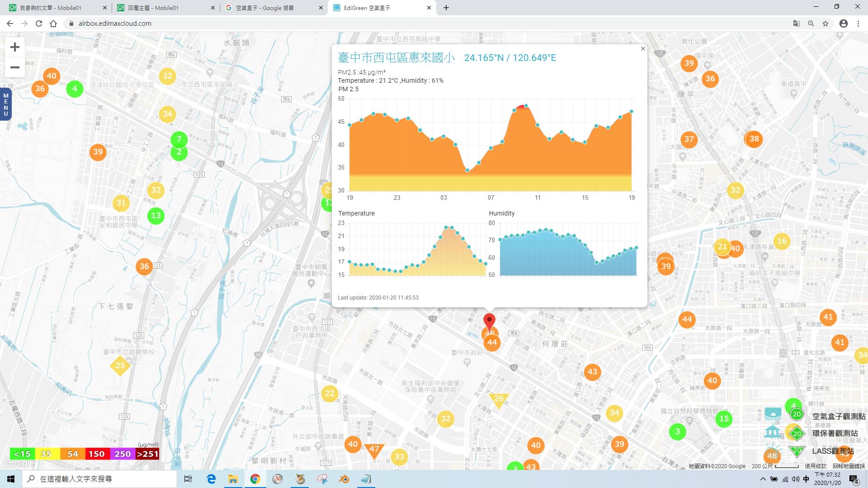The width and height of the screenshot is (868, 488).
Task: Reload the current page
Action: click(x=39, y=23)
